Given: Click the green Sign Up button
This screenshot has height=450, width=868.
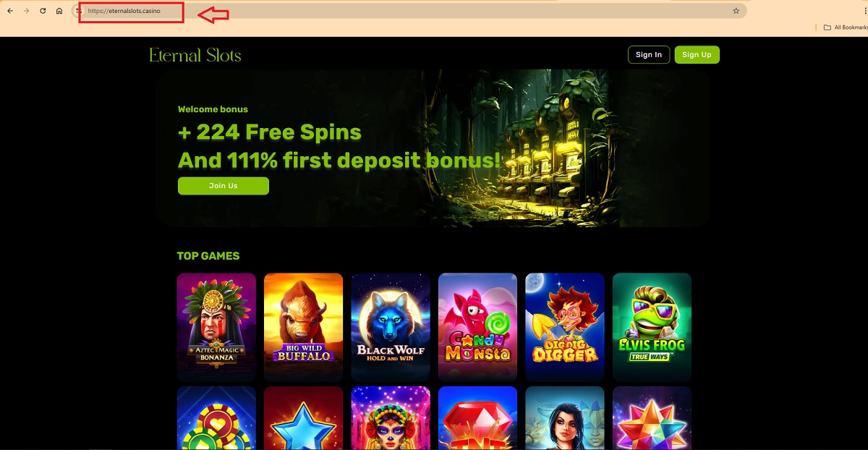Looking at the screenshot, I should pos(697,55).
